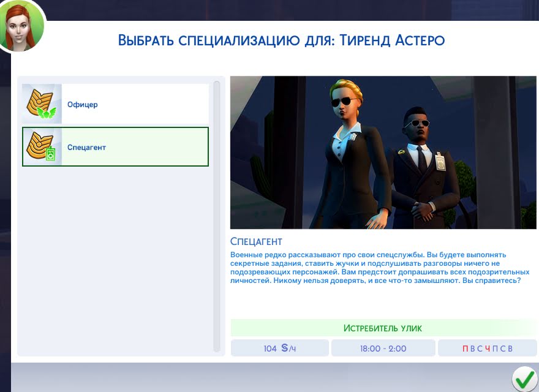Select the Офицер specialization row
The width and height of the screenshot is (539, 392).
115,104
